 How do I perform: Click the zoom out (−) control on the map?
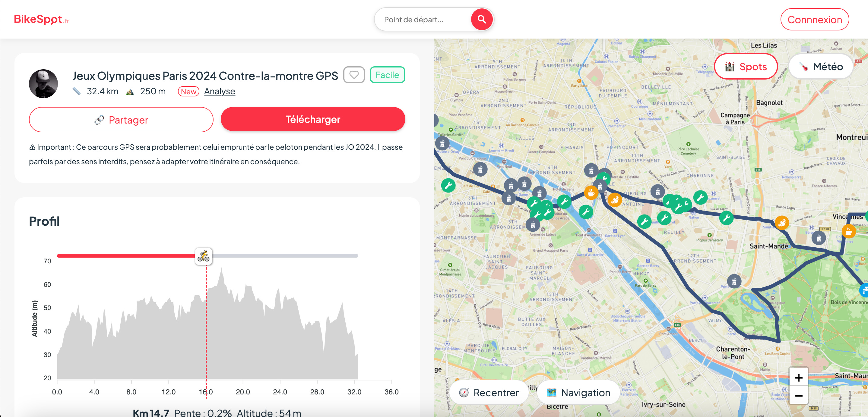coord(799,396)
